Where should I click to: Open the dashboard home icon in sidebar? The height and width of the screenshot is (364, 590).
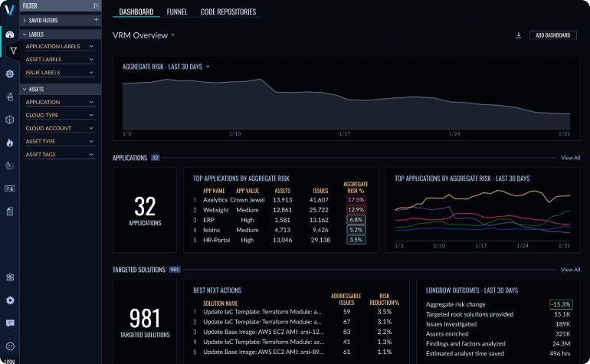(10, 34)
